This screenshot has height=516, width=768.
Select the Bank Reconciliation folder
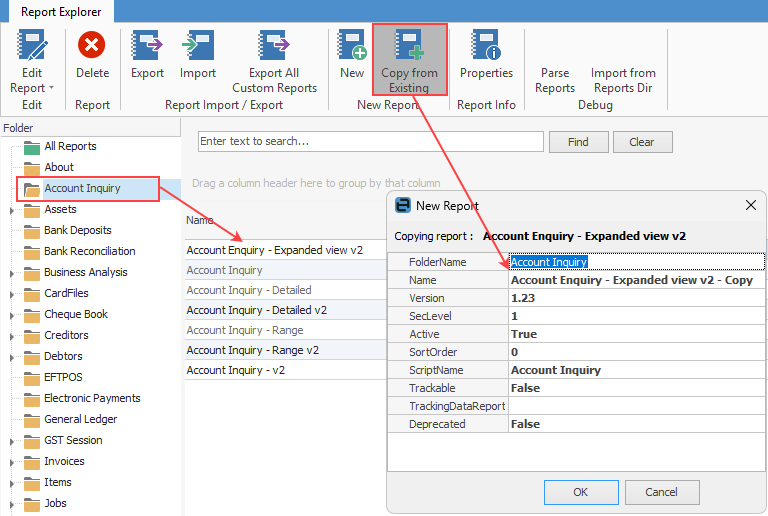point(90,252)
